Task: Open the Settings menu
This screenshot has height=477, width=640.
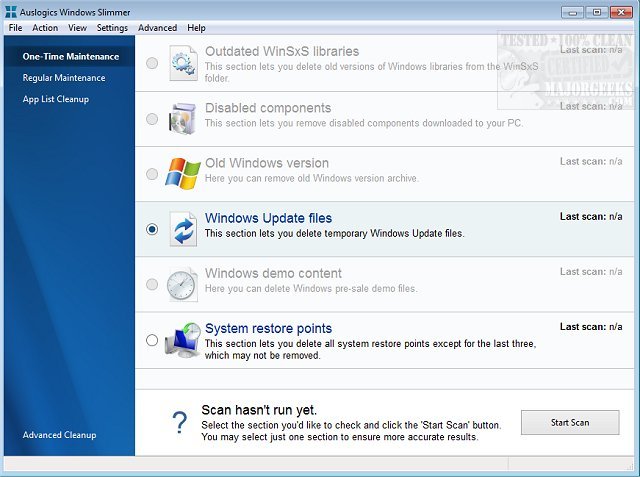Action: [x=112, y=28]
